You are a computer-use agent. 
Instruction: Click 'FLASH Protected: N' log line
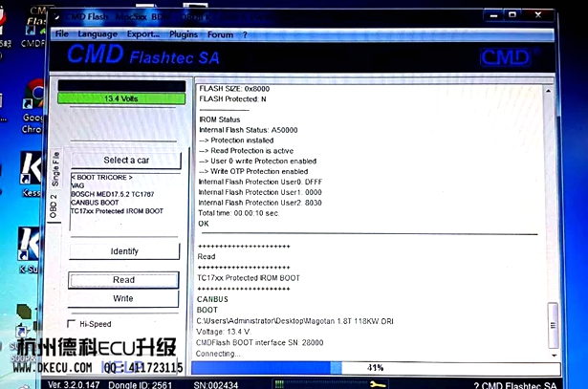[232, 99]
